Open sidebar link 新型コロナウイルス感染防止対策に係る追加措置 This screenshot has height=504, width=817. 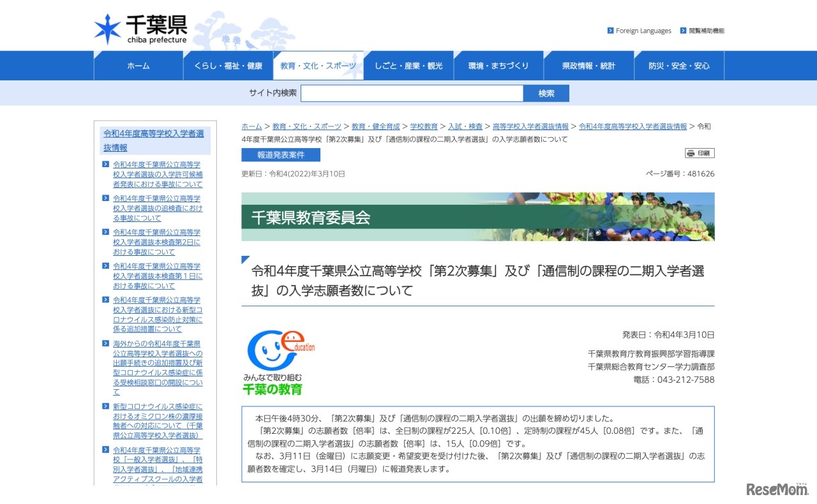point(158,315)
